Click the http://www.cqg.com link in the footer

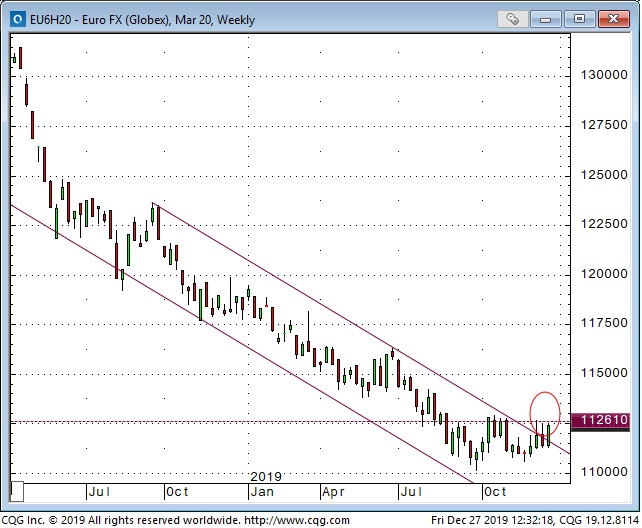[297, 520]
